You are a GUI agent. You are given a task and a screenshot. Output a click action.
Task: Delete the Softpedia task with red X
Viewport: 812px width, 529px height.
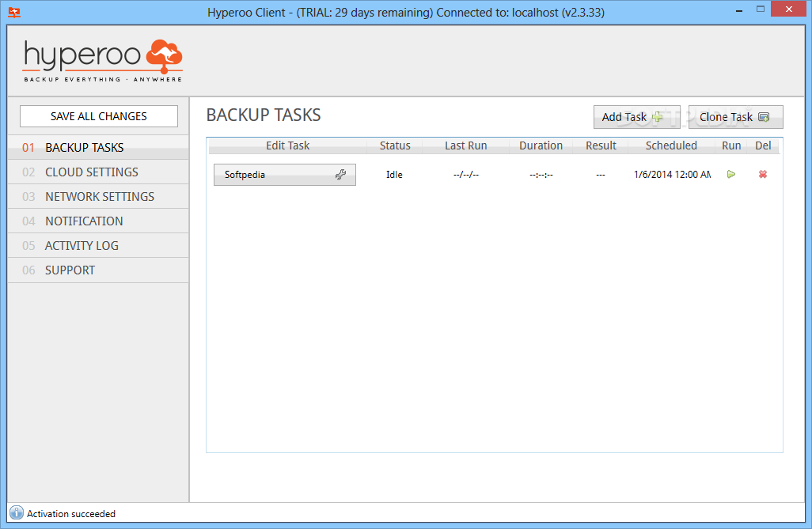pyautogui.click(x=763, y=175)
